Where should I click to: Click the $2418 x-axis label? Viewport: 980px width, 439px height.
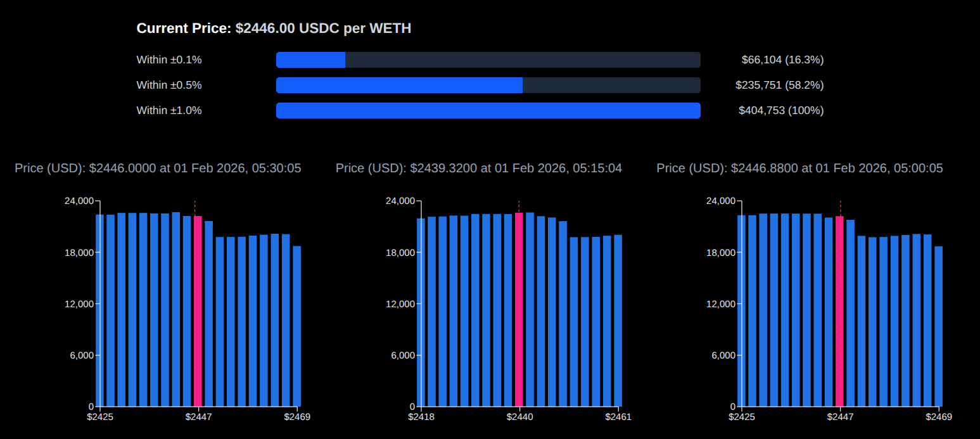[421, 417]
